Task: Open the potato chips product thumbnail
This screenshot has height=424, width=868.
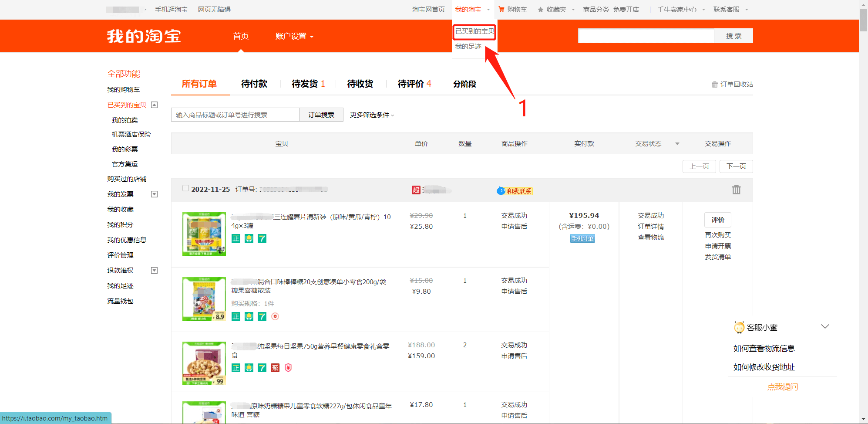Action: pos(204,234)
